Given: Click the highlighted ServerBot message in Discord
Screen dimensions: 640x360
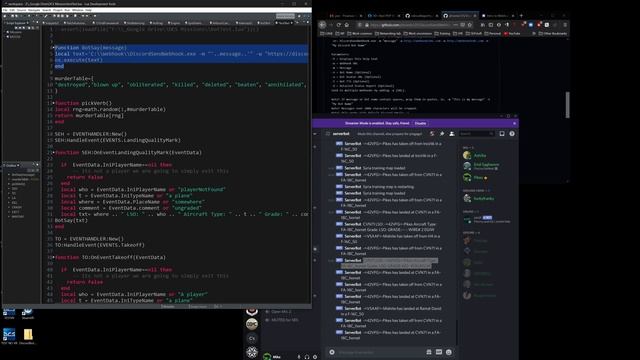Looking at the screenshot, I should [x=390, y=263].
